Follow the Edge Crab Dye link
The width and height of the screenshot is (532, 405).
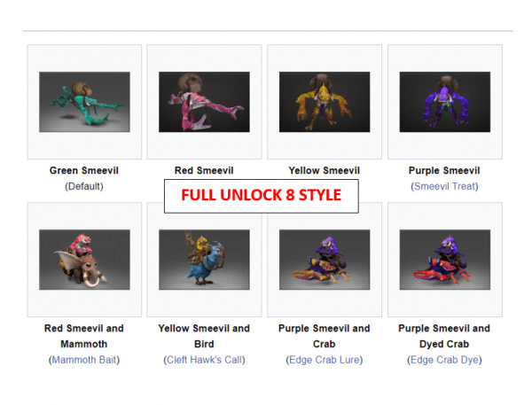point(444,360)
